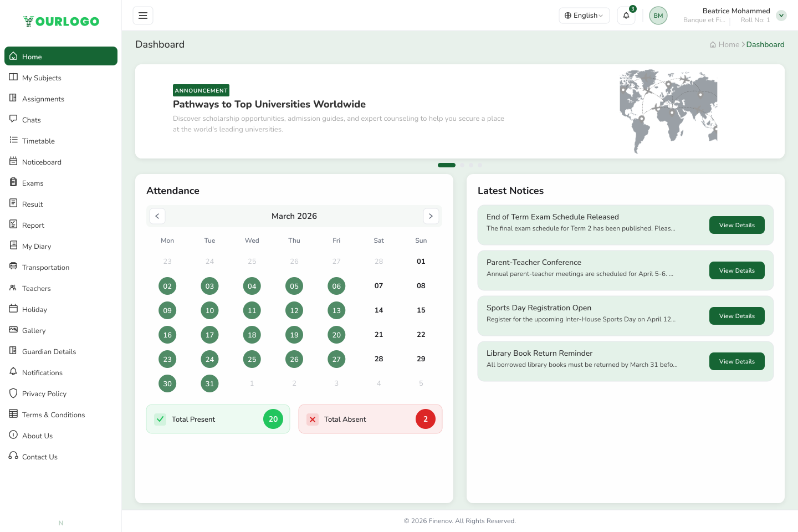Image resolution: width=798 pixels, height=532 pixels.
Task: Expand the user profile dropdown arrow
Action: (x=781, y=16)
